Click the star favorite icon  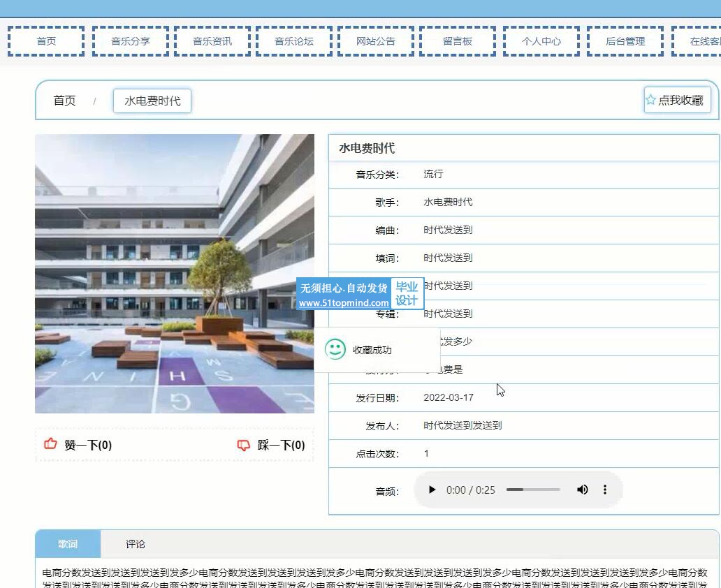pos(650,100)
